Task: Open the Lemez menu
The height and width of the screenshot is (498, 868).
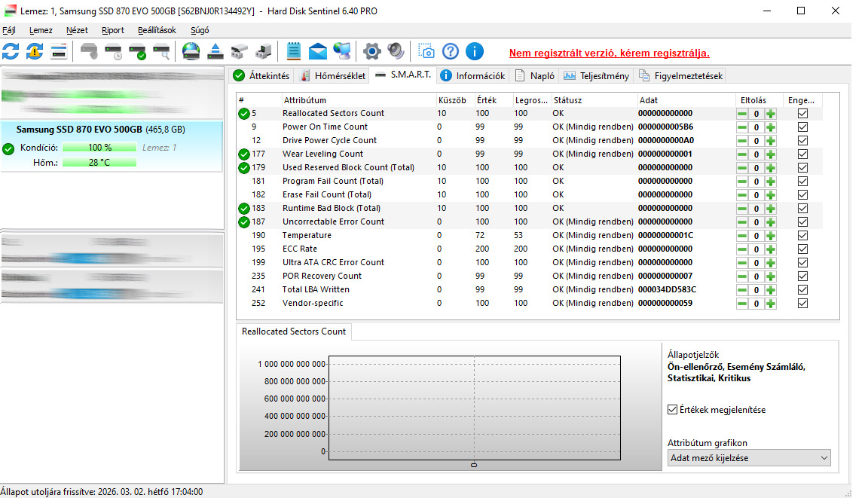Action: click(41, 30)
